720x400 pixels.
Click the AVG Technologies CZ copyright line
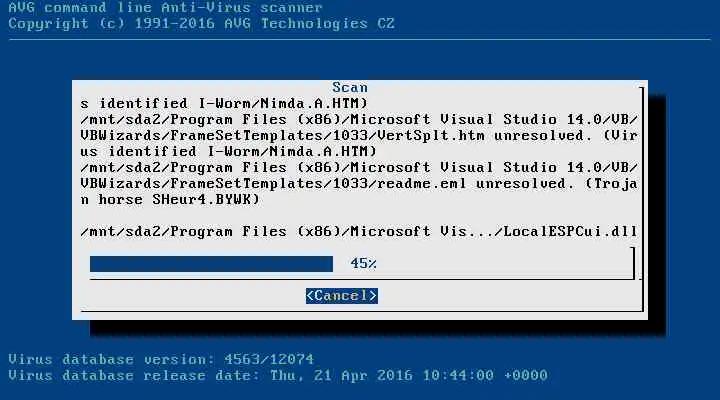pyautogui.click(x=202, y=23)
